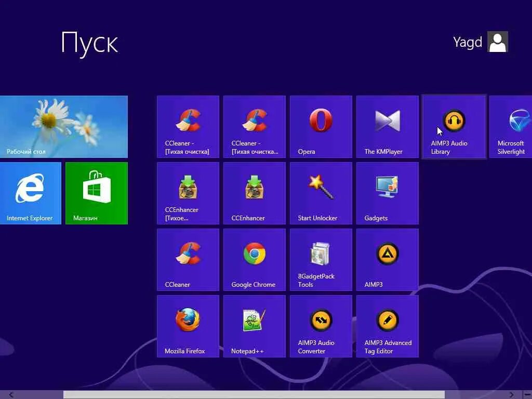Open AIMP3 Audio Converter tile
This screenshot has width=532, height=399.
point(321,326)
